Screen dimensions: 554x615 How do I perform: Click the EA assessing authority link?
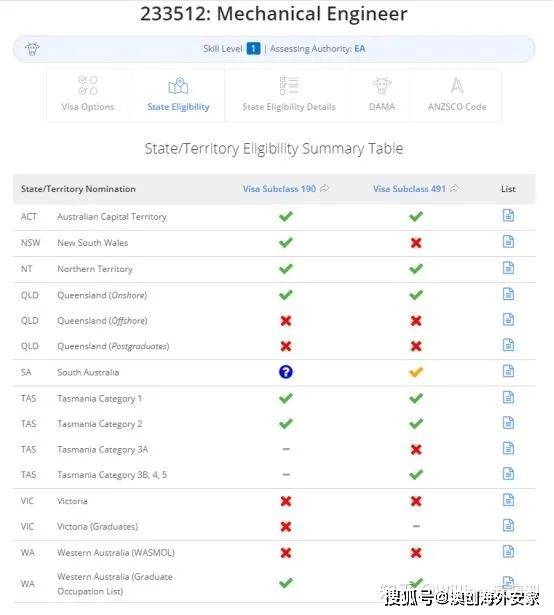click(360, 49)
